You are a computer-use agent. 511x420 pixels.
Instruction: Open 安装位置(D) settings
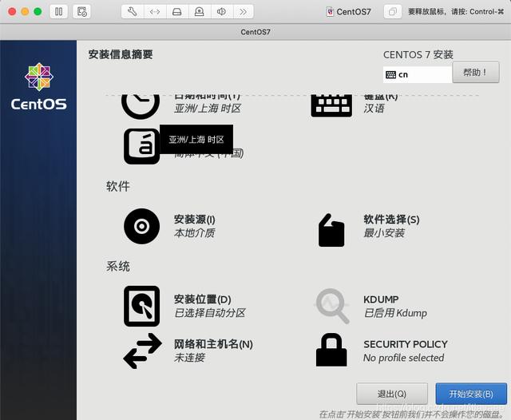(202, 299)
